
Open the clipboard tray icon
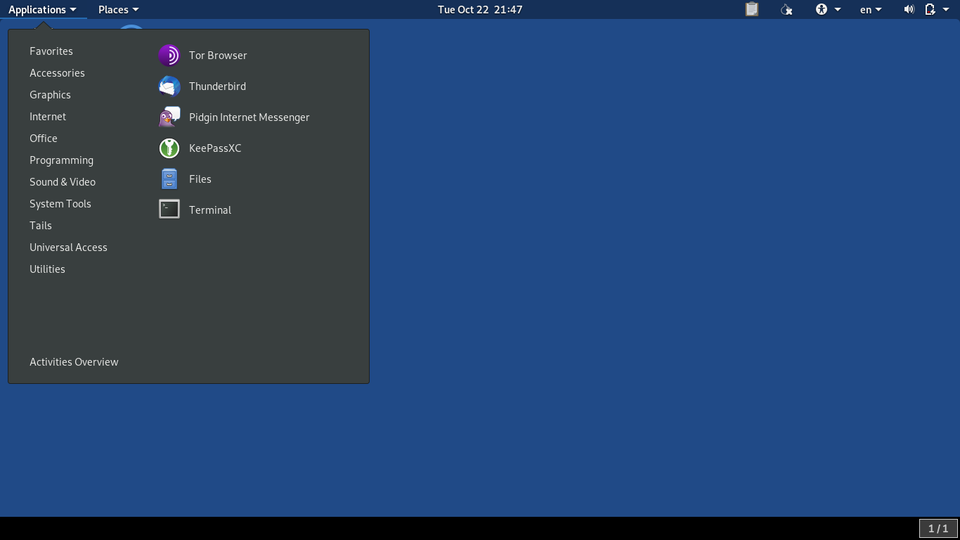pos(752,9)
